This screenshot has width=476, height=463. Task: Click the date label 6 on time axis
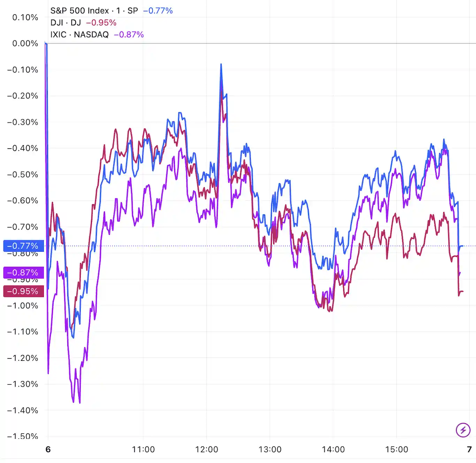coord(48,449)
